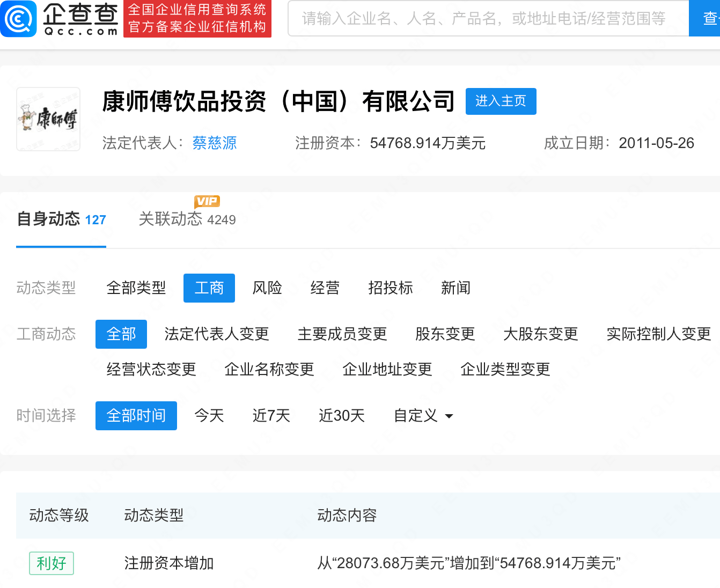Open legal representative 蔡慈源 profile link
This screenshot has width=720, height=588.
(214, 143)
